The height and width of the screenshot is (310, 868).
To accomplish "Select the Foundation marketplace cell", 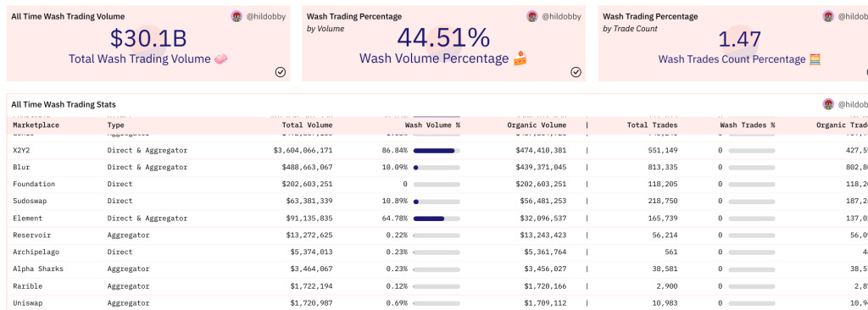I will pos(34,184).
